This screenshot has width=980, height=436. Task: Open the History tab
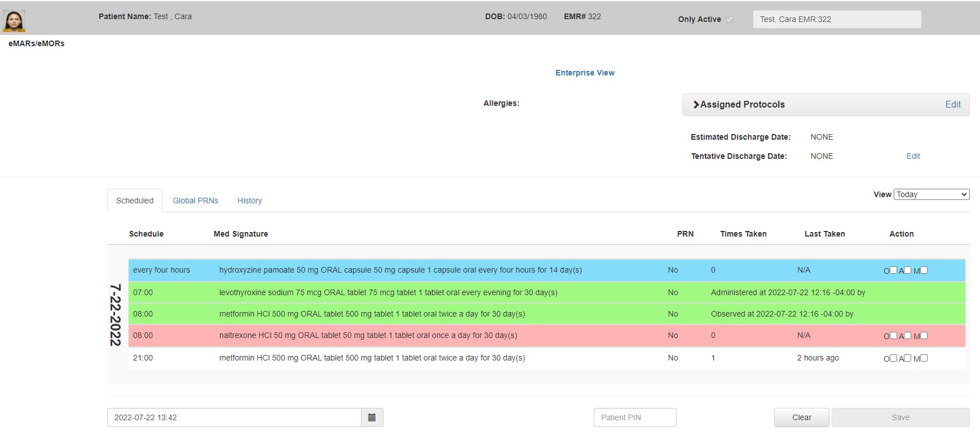[249, 201]
